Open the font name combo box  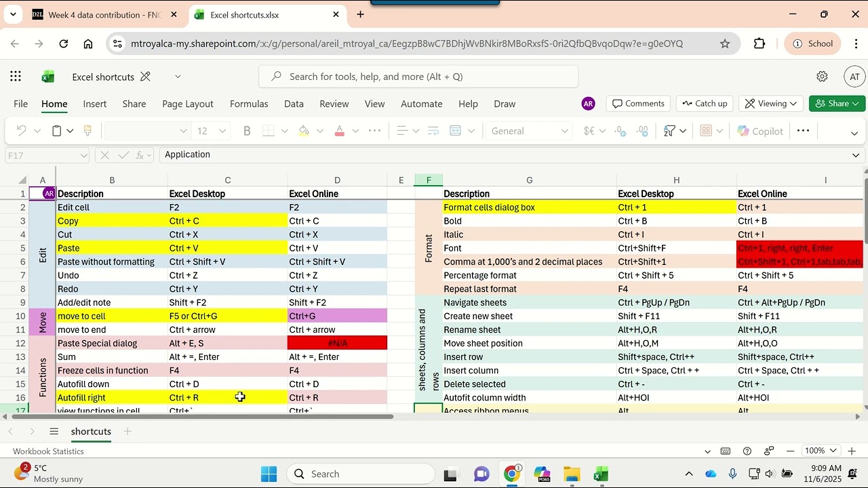click(x=148, y=131)
